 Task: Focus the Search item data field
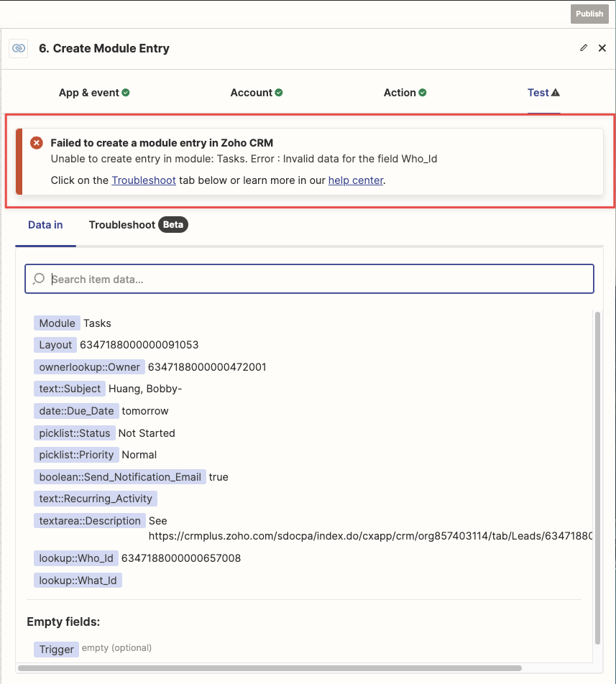(x=309, y=279)
